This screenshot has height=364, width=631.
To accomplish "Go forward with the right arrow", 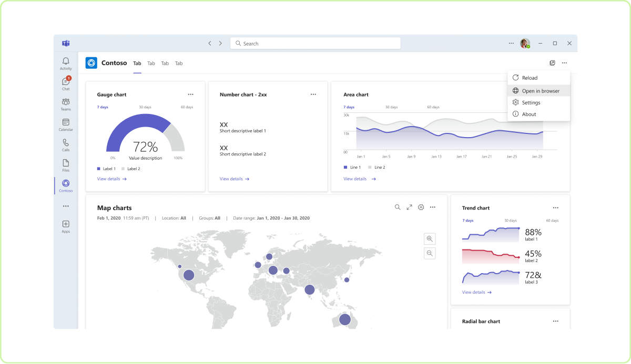I will [220, 43].
